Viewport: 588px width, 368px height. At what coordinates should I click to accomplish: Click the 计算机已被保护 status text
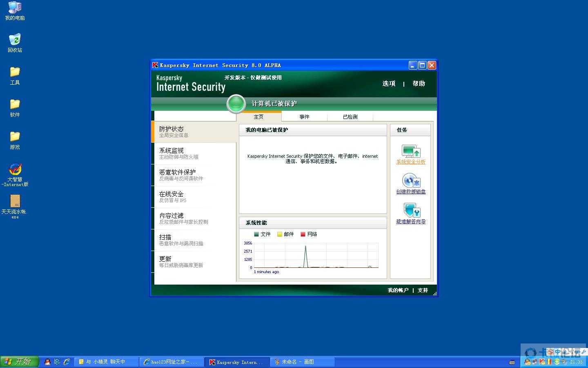point(274,104)
